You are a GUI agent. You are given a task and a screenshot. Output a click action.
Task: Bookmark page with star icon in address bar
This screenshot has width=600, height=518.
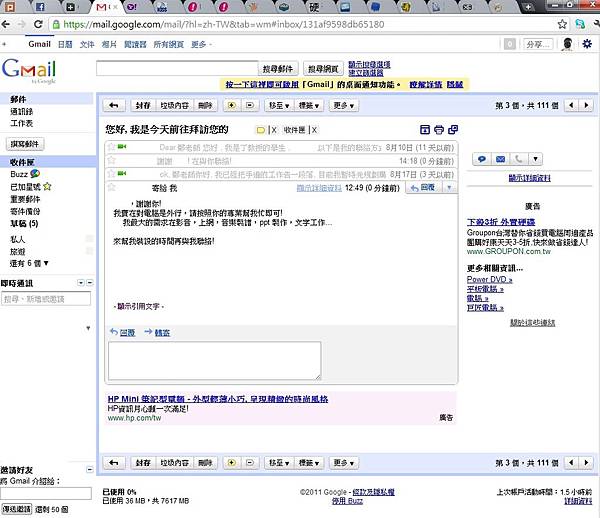click(562, 24)
